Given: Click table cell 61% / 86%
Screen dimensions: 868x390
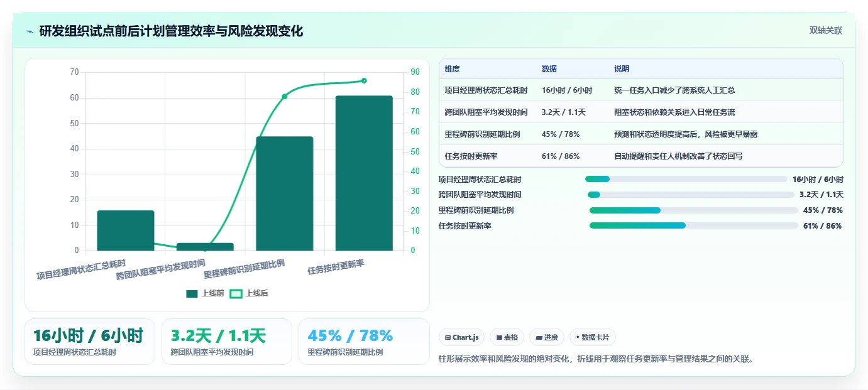Looking at the screenshot, I should pyautogui.click(x=561, y=156).
